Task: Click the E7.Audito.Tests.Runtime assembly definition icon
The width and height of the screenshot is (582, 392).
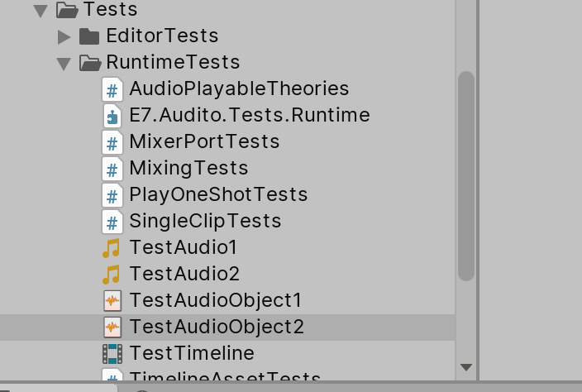Action: pyautogui.click(x=112, y=116)
